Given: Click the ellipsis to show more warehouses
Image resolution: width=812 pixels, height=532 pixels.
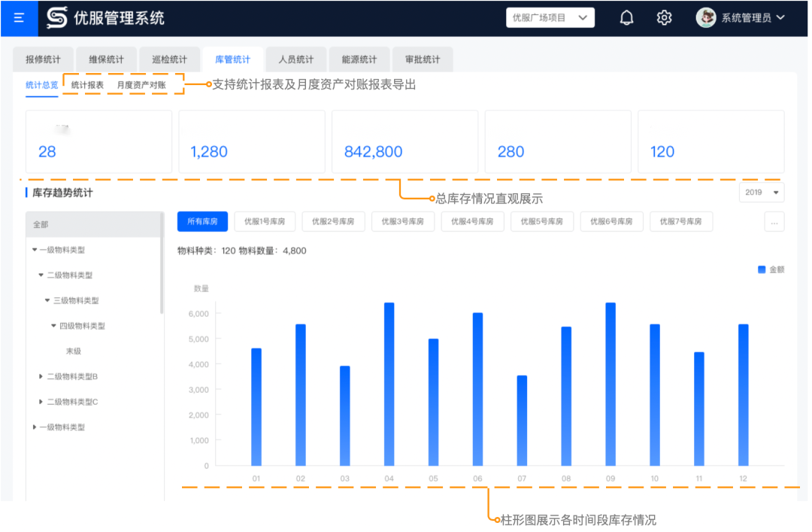Looking at the screenshot, I should (774, 221).
